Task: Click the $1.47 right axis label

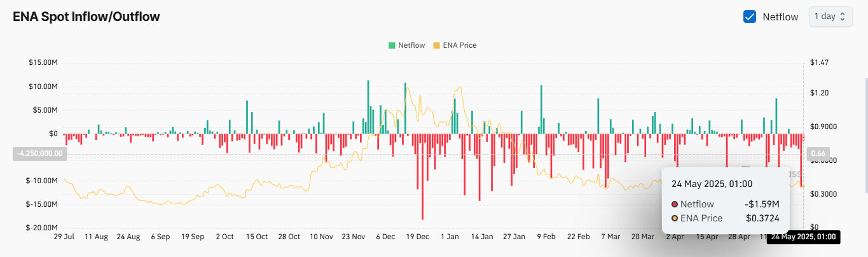Action: [x=820, y=62]
